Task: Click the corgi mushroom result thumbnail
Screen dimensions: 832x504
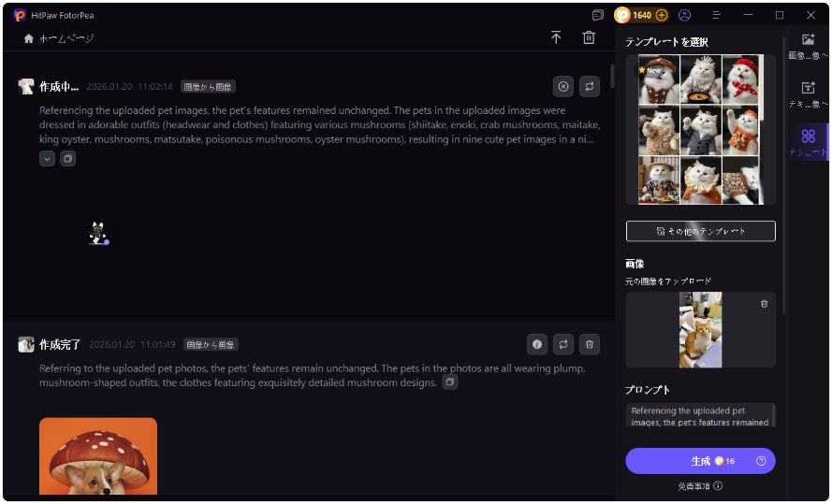Action: 98,456
